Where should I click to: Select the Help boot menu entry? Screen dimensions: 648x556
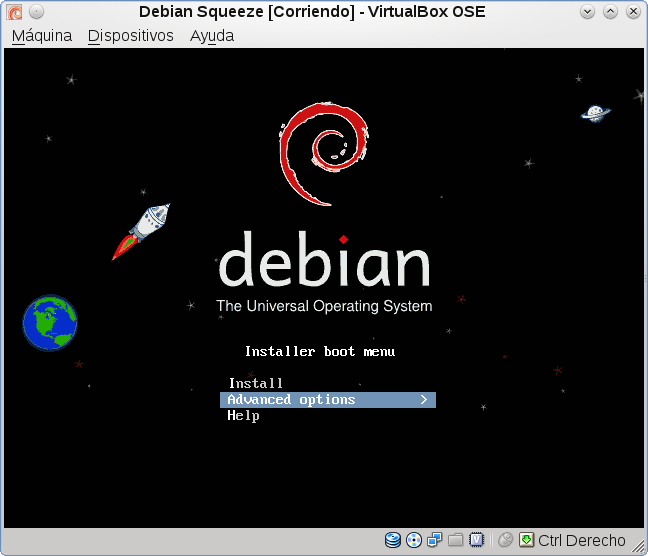pos(243,415)
